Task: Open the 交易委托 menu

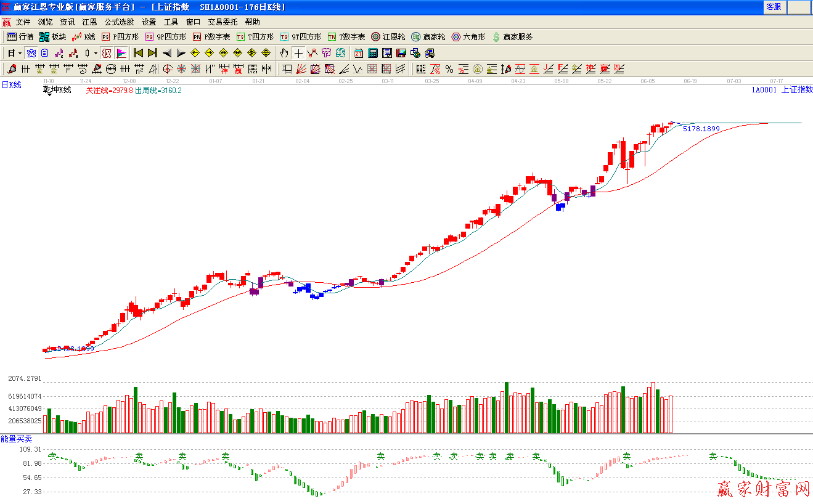Action: [223, 22]
